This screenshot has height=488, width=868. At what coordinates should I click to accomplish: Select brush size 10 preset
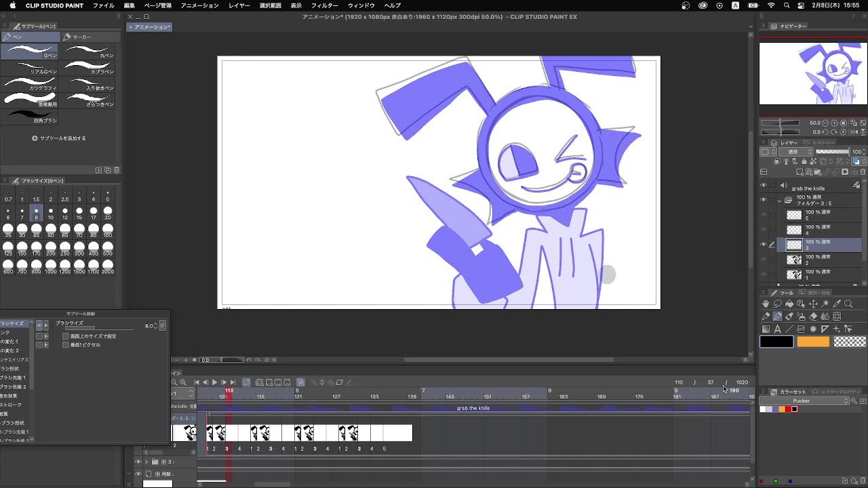(x=50, y=214)
